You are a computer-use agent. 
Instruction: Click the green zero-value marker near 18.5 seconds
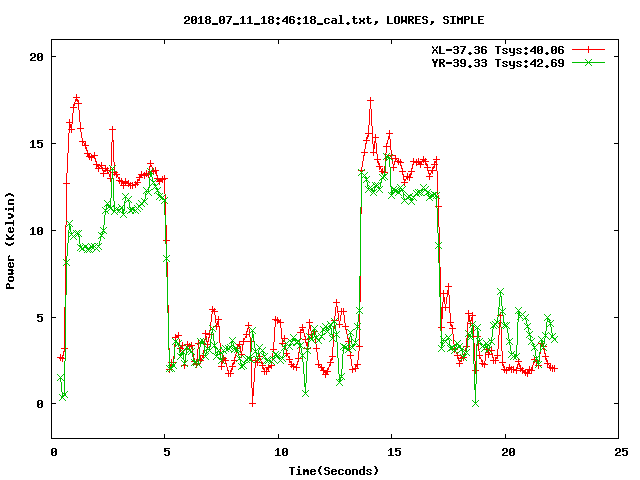[475, 403]
